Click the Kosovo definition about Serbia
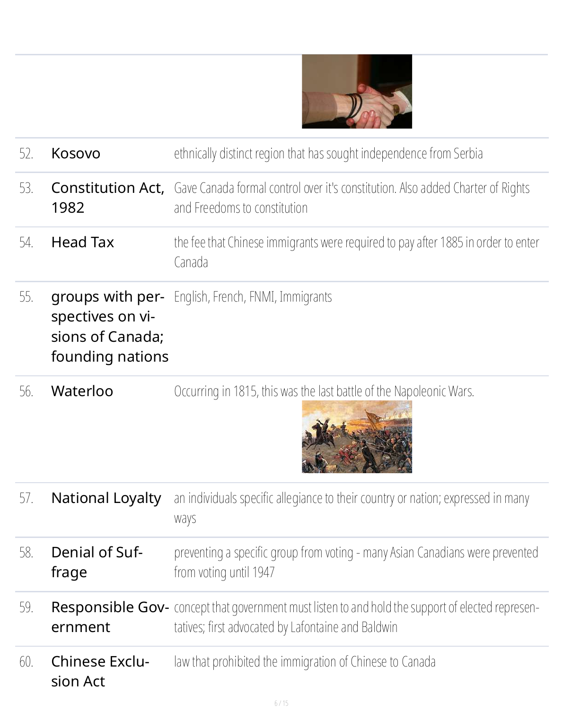This screenshot has height=728, width=563. tap(328, 154)
